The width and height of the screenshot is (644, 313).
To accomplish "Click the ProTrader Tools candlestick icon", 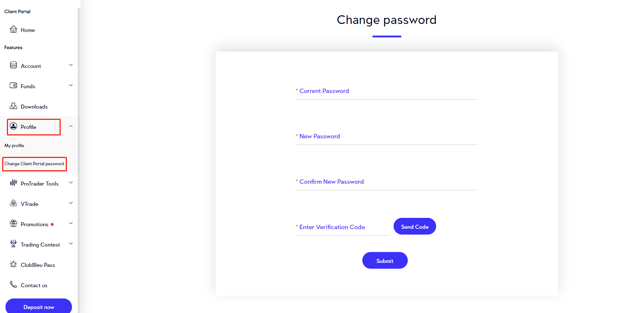I will [13, 183].
